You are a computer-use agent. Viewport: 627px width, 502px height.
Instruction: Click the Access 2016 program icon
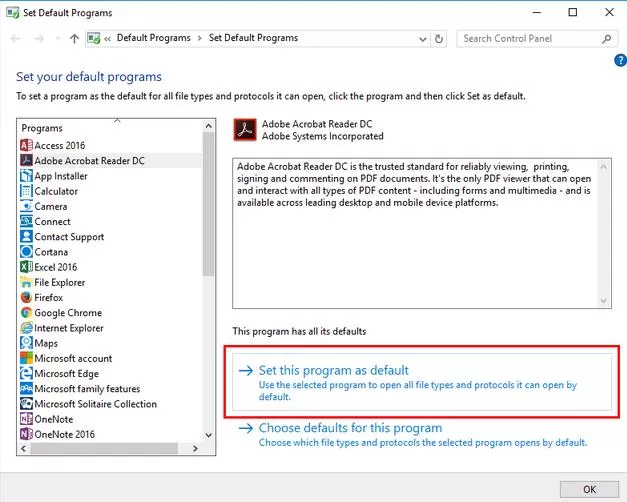click(26, 145)
